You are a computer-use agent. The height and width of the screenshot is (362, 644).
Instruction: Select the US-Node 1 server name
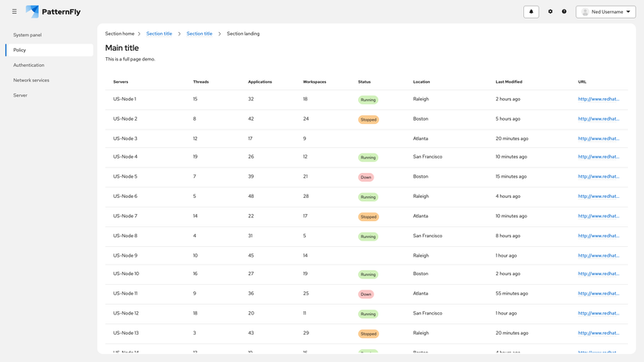125,99
